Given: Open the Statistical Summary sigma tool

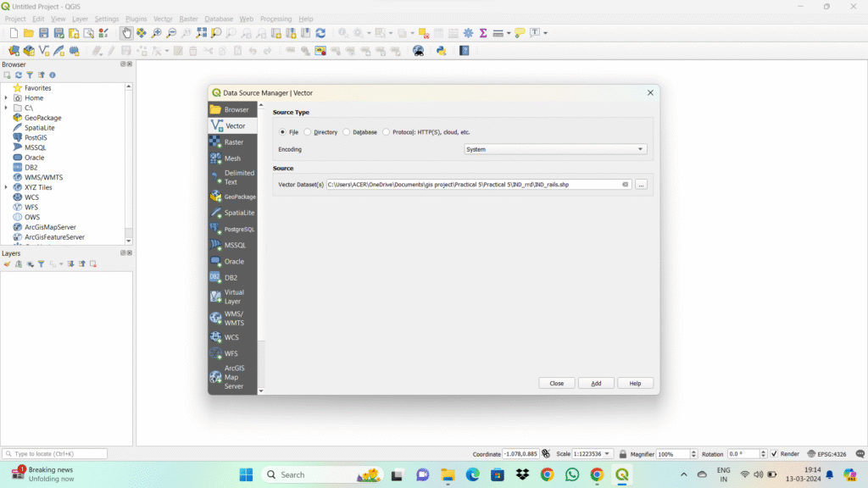Looking at the screenshot, I should pos(483,33).
